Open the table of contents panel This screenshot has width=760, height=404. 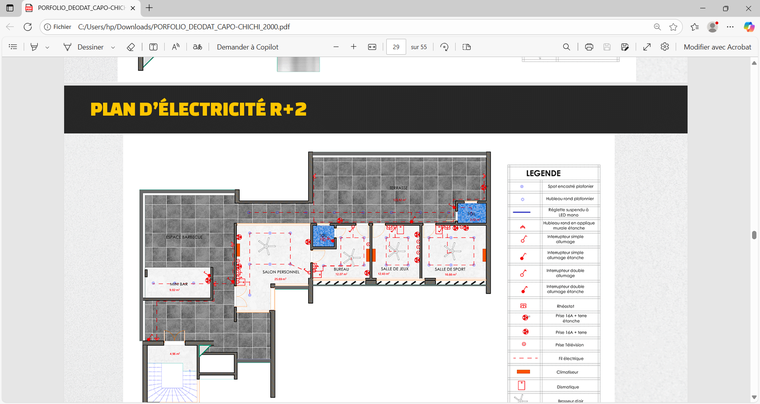[x=13, y=47]
